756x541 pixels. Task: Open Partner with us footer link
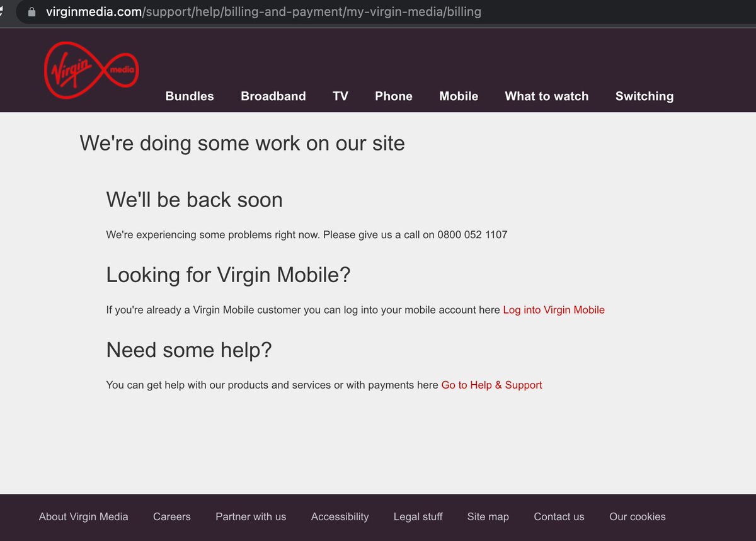[251, 516]
